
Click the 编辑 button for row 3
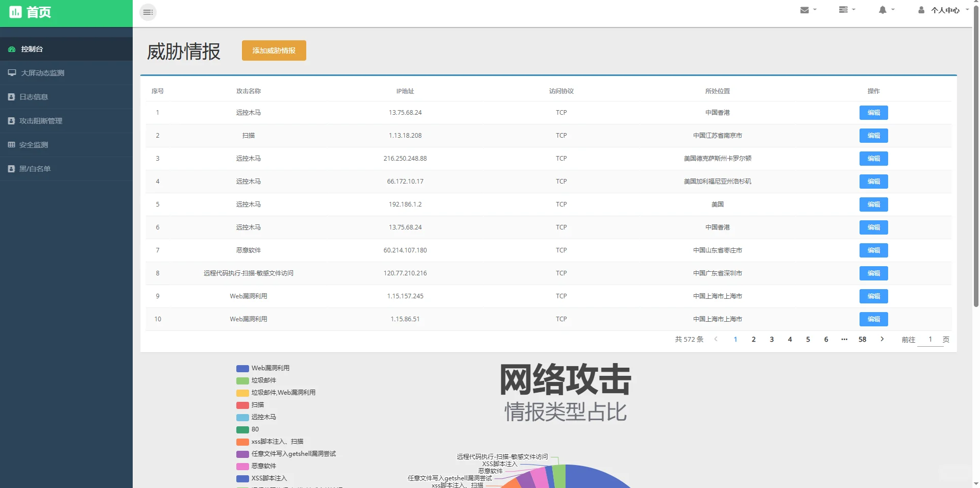click(874, 159)
